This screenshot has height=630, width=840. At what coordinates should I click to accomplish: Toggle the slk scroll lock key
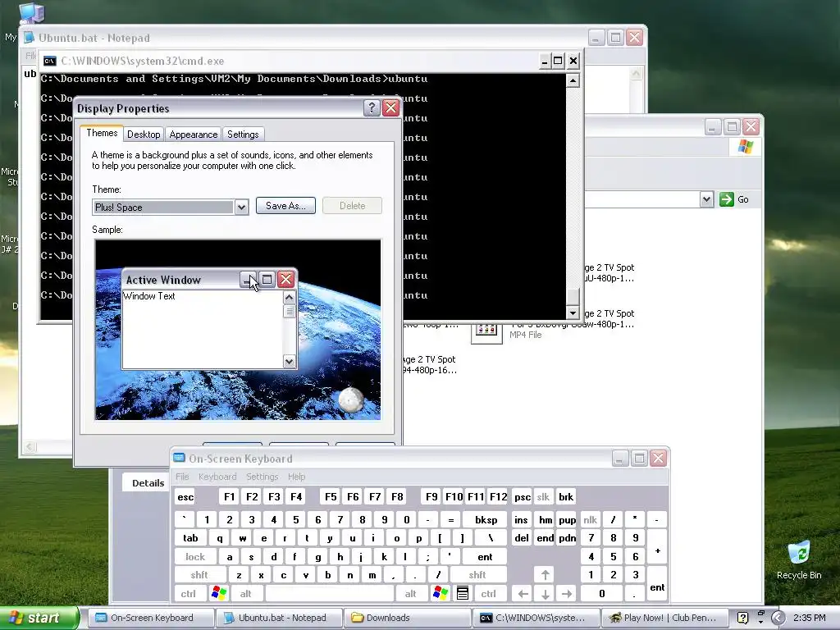tap(543, 497)
